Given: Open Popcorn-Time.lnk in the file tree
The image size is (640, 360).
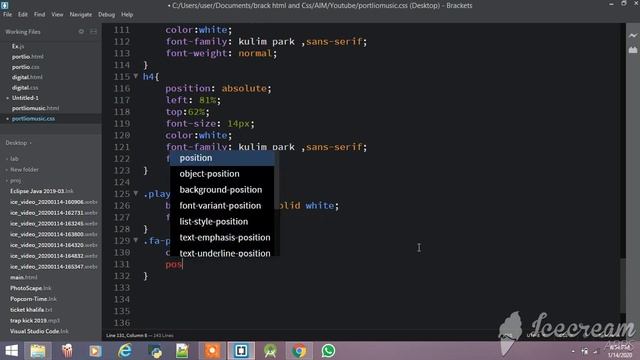Looking at the screenshot, I should point(33,299).
